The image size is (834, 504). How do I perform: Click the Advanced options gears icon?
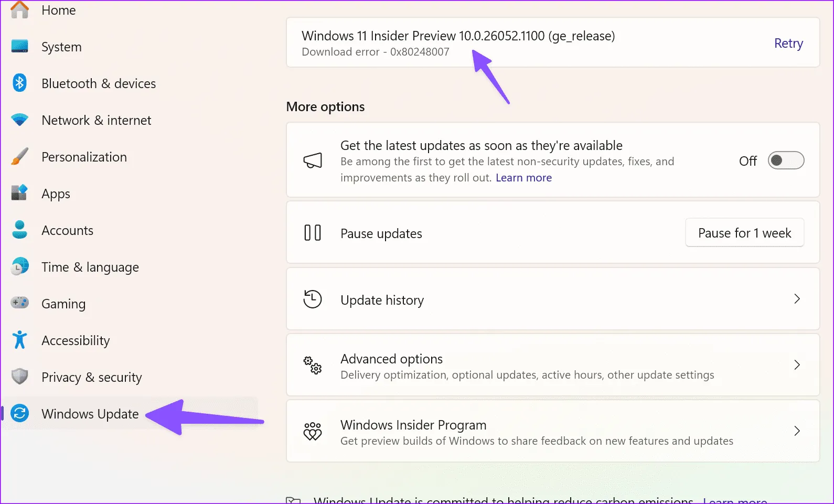coord(313,365)
